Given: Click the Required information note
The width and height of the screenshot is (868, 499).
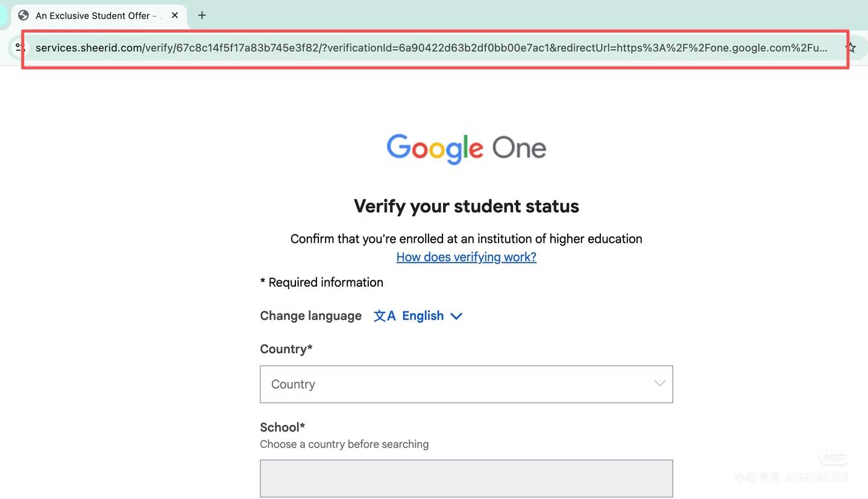Looking at the screenshot, I should tap(321, 283).
